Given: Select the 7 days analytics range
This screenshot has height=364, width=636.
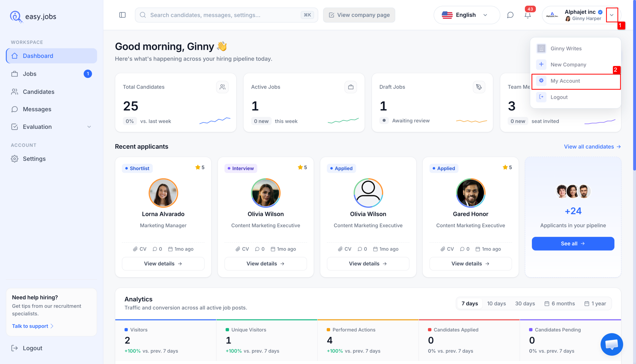Looking at the screenshot, I should point(470,303).
